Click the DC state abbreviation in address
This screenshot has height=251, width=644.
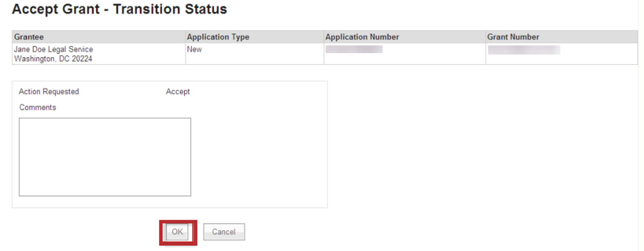pos(65,59)
